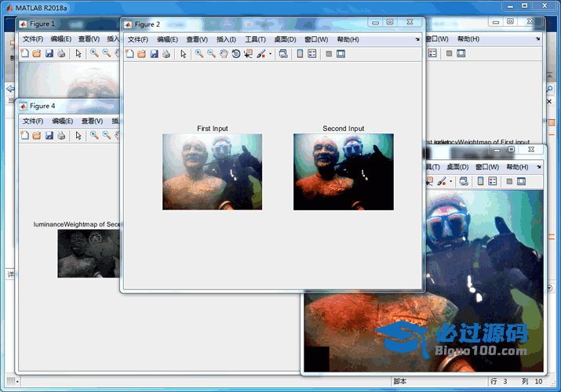Click Open File icon in Figure 1 toolbar

coord(36,53)
